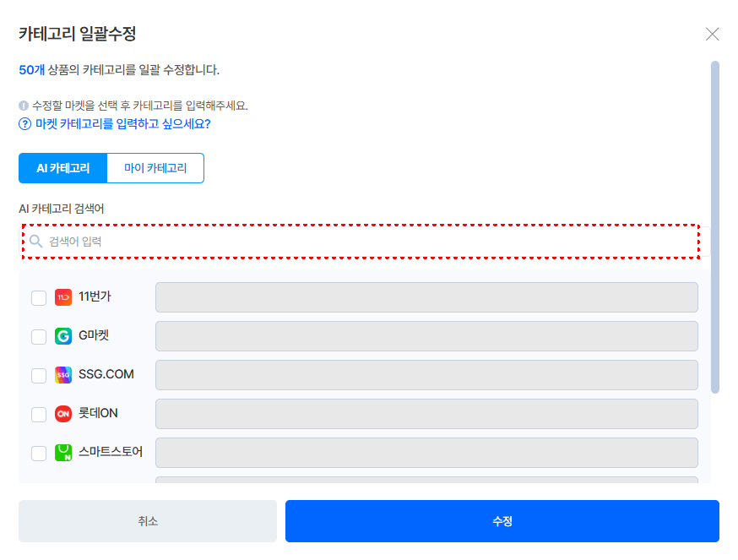
Task: Check the SSG.COM checkbox
Action: pyautogui.click(x=39, y=375)
